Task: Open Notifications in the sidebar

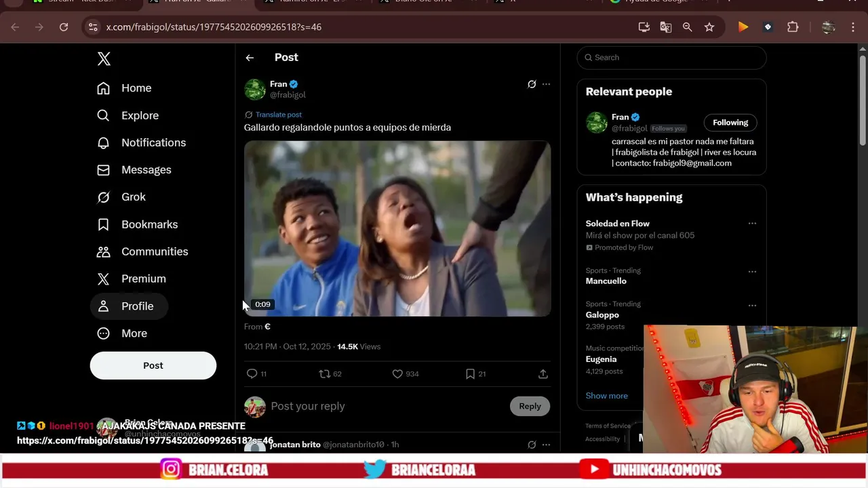Action: click(x=141, y=142)
